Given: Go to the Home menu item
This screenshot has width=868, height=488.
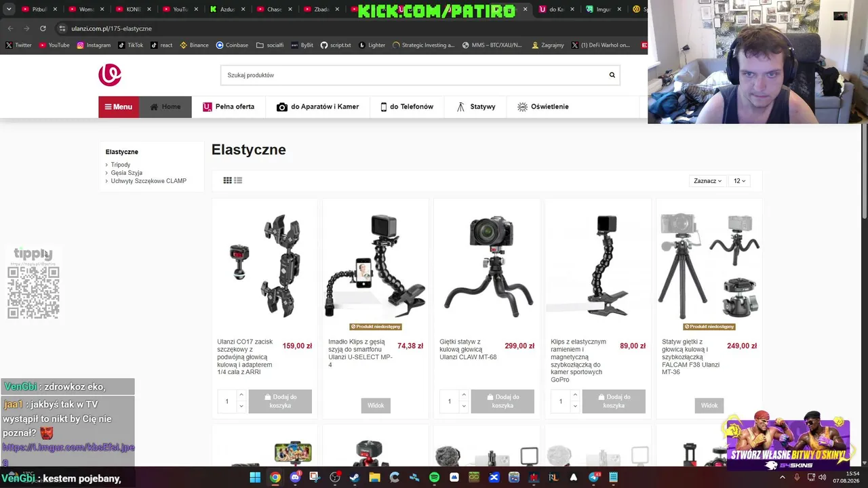Looking at the screenshot, I should tap(165, 106).
